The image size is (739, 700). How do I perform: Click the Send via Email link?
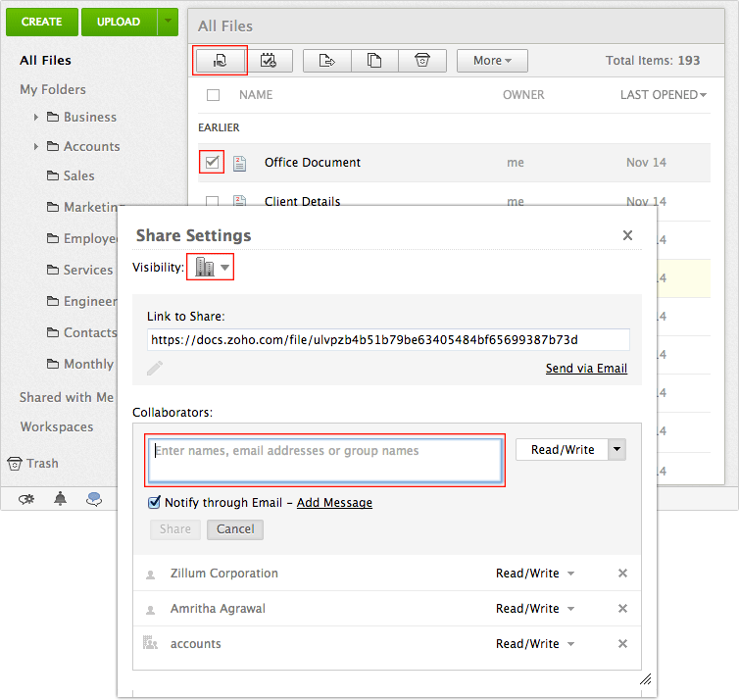point(586,369)
